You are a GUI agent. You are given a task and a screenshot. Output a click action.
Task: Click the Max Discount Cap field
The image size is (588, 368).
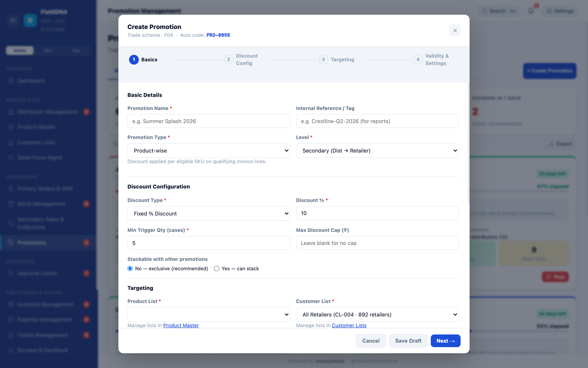click(x=377, y=243)
